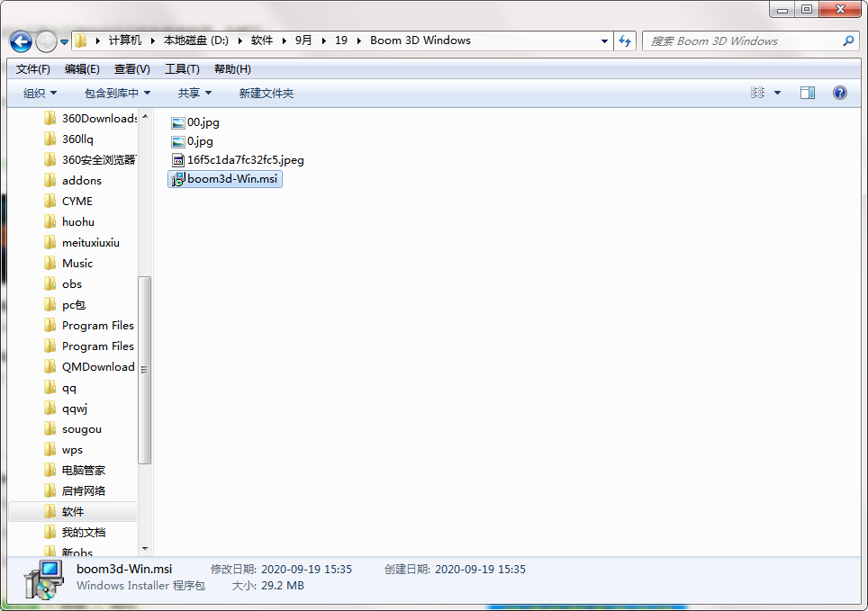Navigate to 本地磁盘 (D:) in the address bar

196,40
